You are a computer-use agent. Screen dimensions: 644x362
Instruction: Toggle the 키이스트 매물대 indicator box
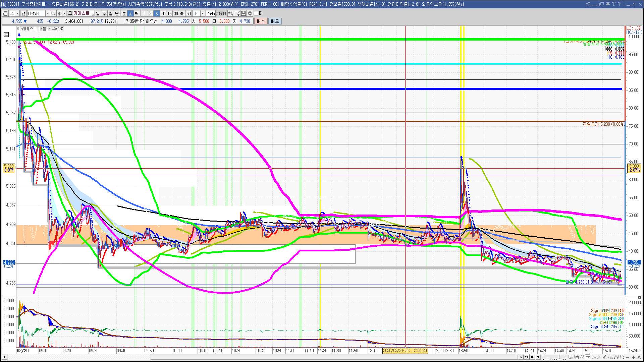18,28
